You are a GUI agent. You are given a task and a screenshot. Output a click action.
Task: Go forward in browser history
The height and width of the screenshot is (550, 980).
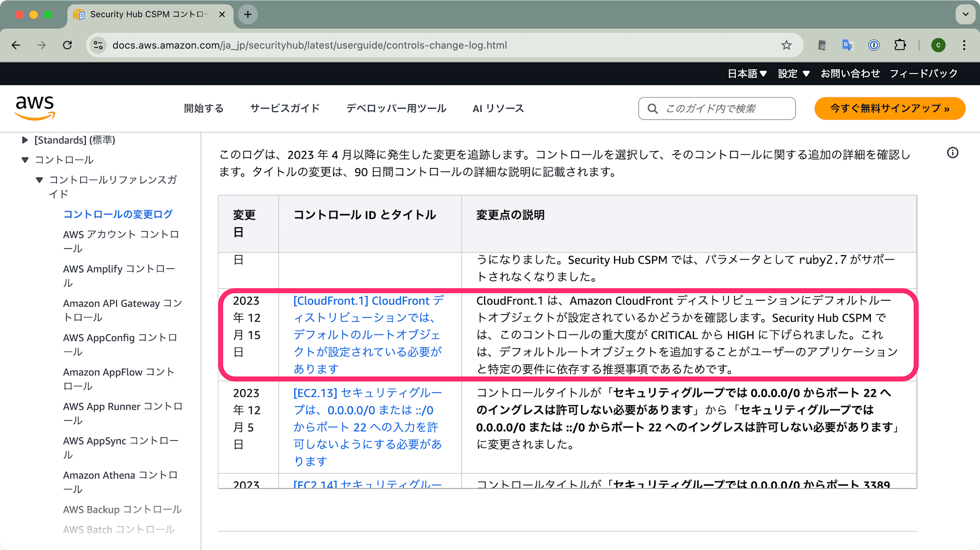(42, 45)
